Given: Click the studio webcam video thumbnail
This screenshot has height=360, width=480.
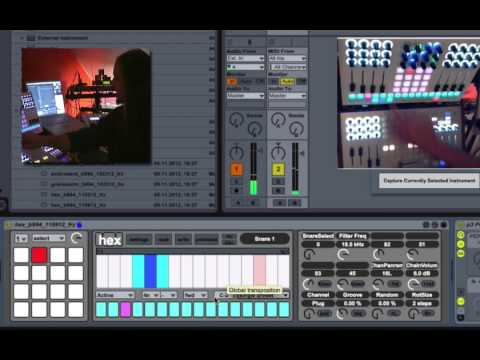Looking at the screenshot, I should point(86,106).
